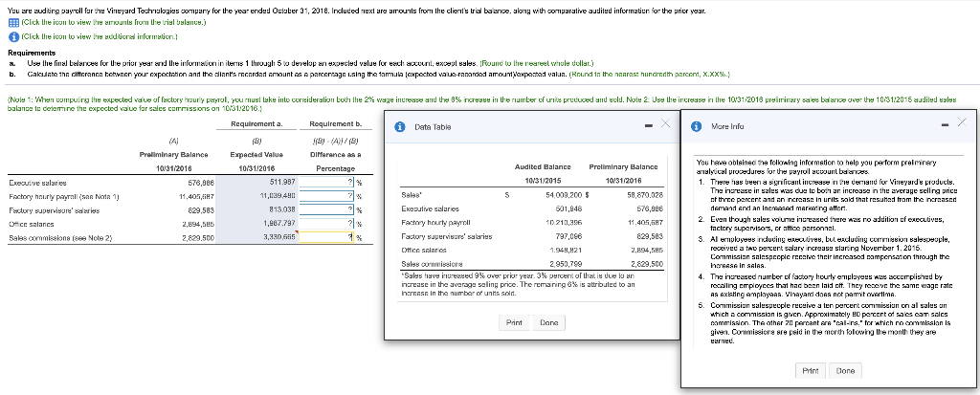
Task: Click the 'Requirements' heading
Action: 32,54
